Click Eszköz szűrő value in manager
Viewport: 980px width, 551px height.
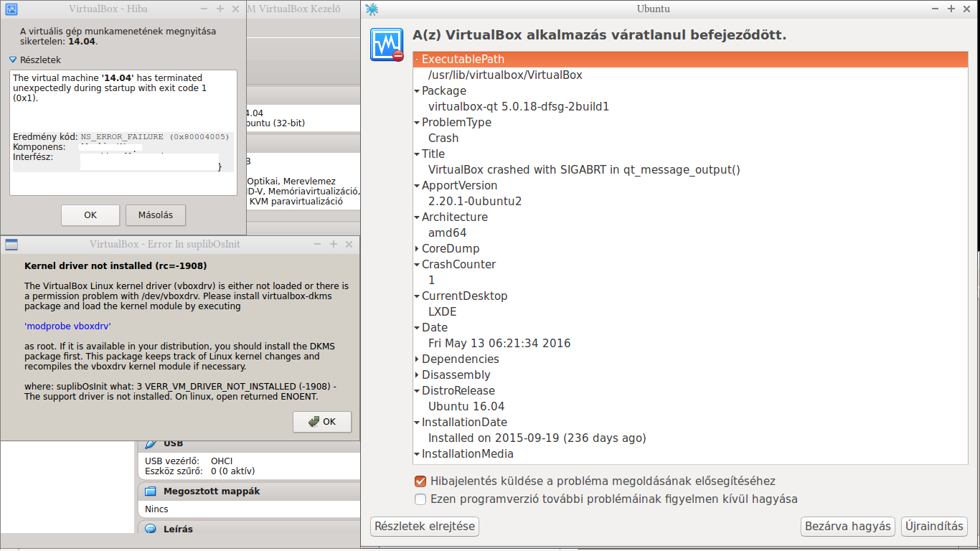pyautogui.click(x=232, y=471)
